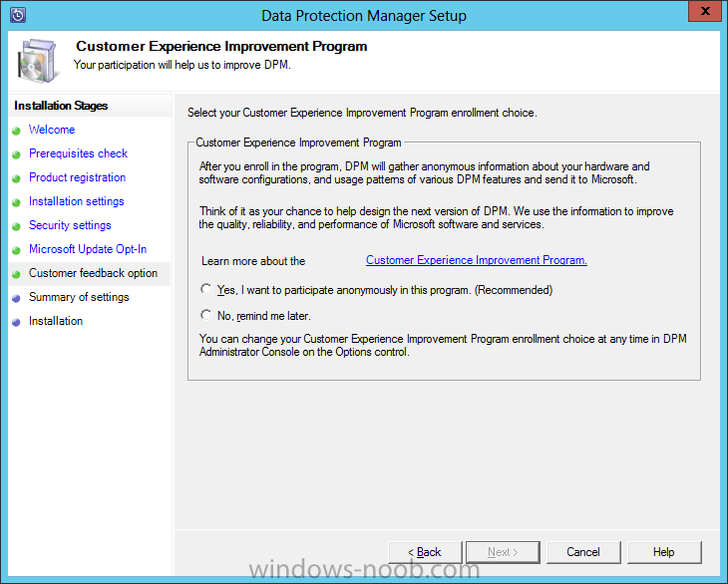Go to Microsoft Update Opt-In stage
The width and height of the screenshot is (728, 584).
88,249
